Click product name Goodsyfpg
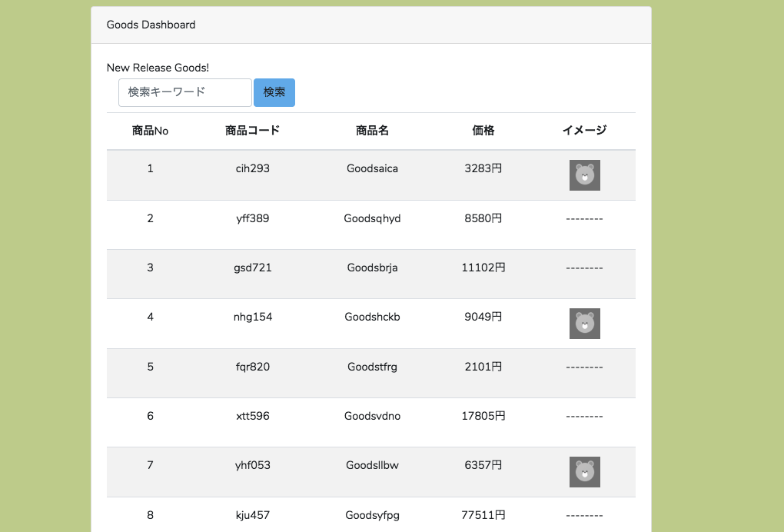 point(372,515)
